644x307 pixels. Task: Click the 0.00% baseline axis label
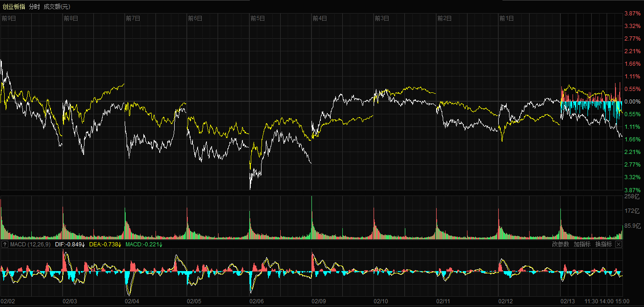[x=632, y=102]
